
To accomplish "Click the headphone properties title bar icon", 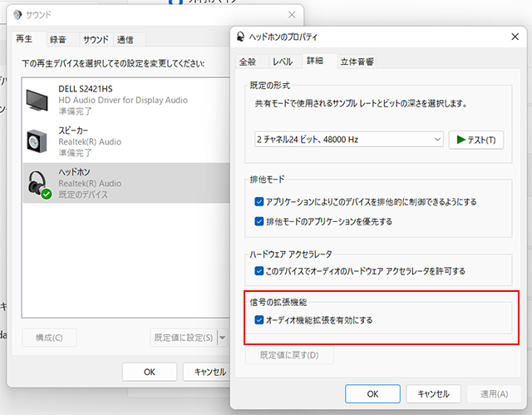I will (x=242, y=37).
